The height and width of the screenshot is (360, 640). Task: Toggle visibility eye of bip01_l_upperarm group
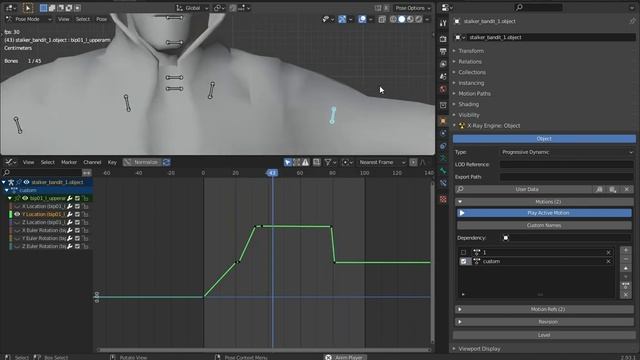(x=25, y=198)
